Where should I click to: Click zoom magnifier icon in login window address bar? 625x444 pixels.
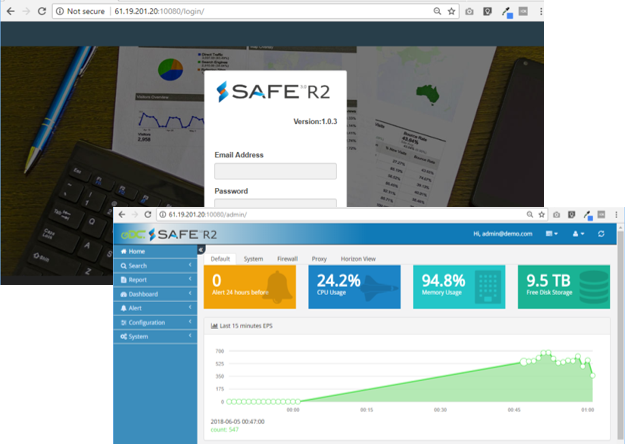tap(437, 11)
